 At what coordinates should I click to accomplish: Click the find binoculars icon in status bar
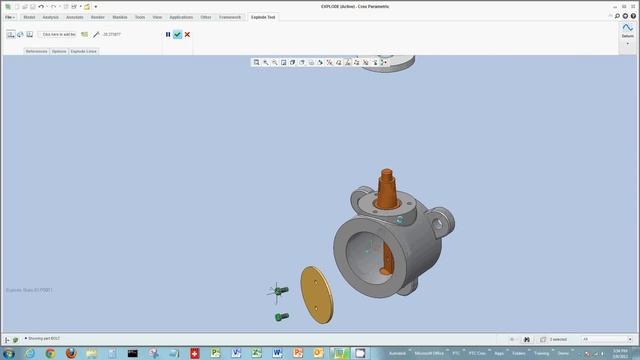527,339
